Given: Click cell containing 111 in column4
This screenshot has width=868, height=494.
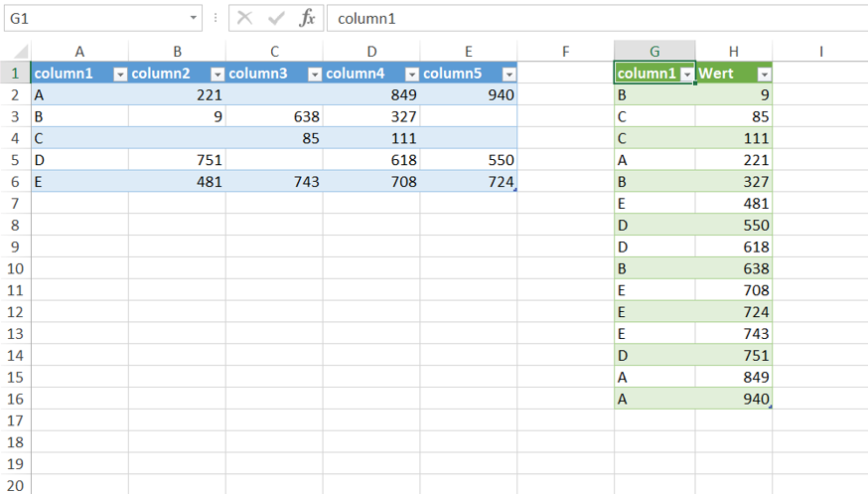Looking at the screenshot, I should pyautogui.click(x=371, y=138).
